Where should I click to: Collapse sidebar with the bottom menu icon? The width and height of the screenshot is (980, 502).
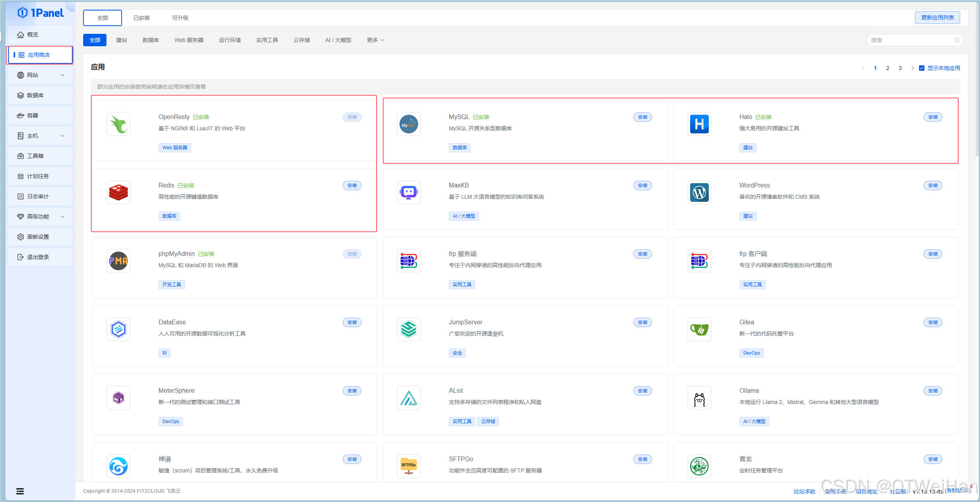pos(20,492)
